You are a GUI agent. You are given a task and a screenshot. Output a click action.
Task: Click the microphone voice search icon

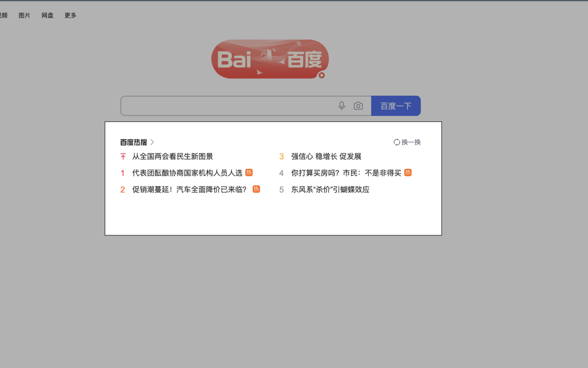(341, 106)
